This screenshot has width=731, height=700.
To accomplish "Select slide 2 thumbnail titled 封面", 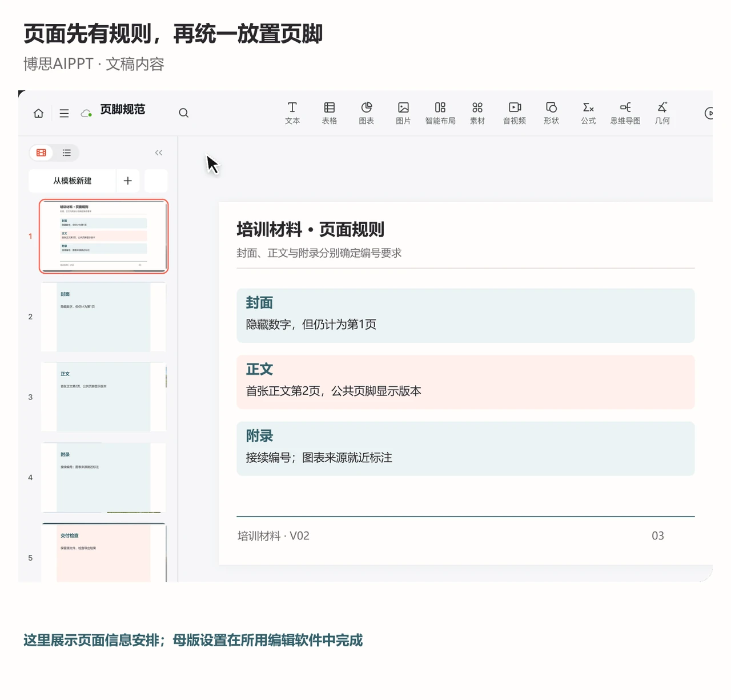I will coord(103,317).
